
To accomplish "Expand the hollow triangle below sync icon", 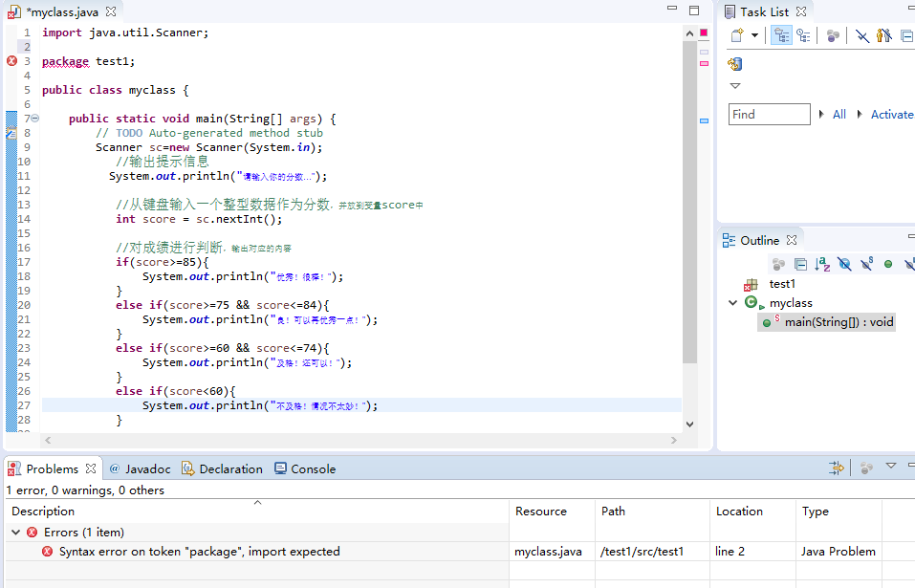I will (735, 86).
